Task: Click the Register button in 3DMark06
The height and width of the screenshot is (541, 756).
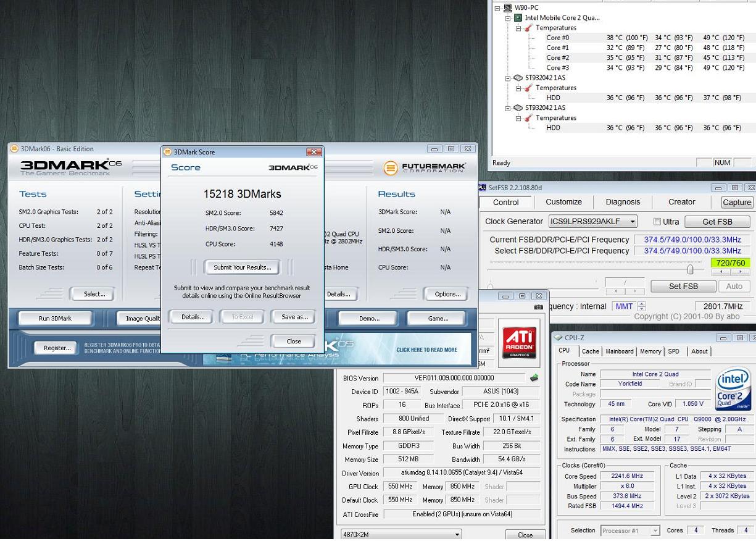Action: tap(56, 348)
